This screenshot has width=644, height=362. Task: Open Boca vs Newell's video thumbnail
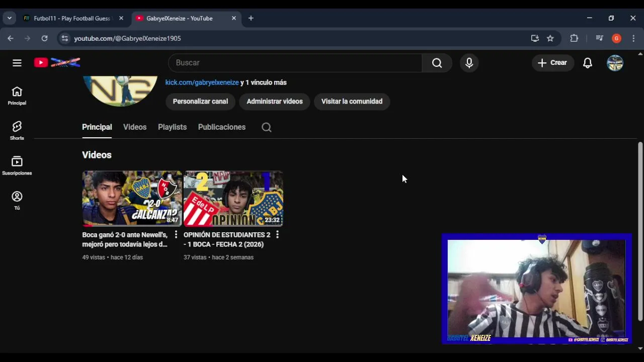(x=132, y=199)
